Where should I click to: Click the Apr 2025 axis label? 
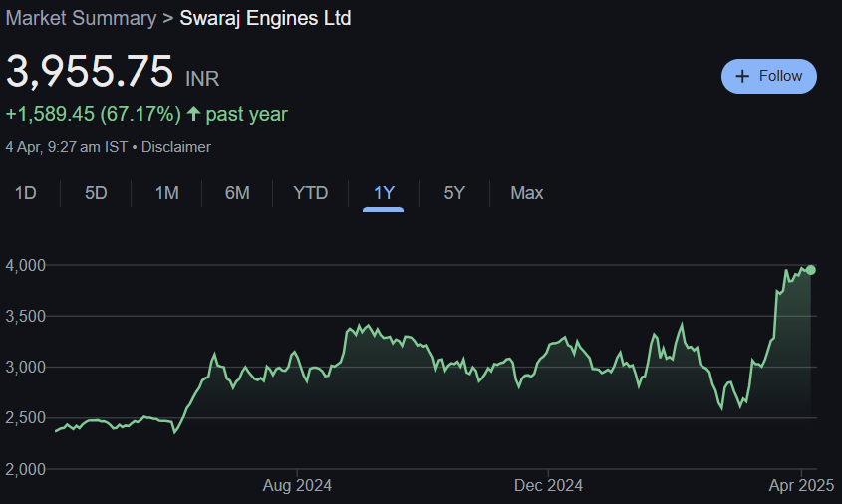pos(800,486)
